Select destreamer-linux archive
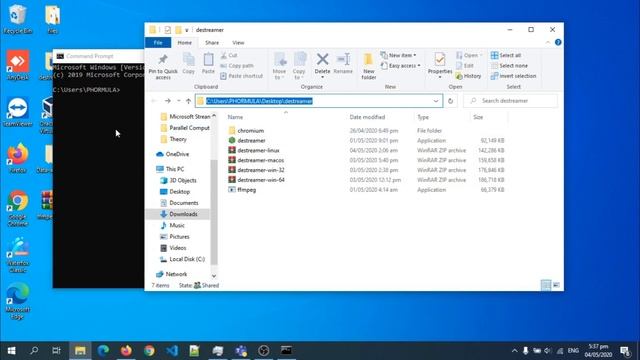 point(258,151)
